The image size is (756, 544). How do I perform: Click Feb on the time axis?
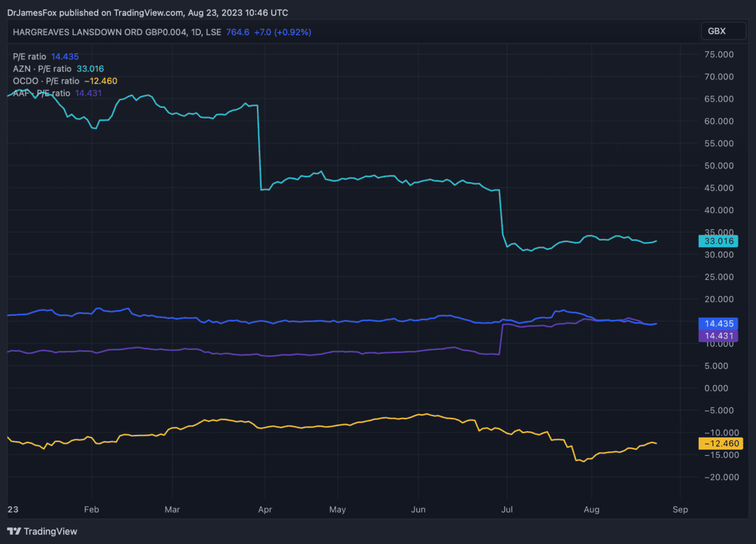click(92, 509)
